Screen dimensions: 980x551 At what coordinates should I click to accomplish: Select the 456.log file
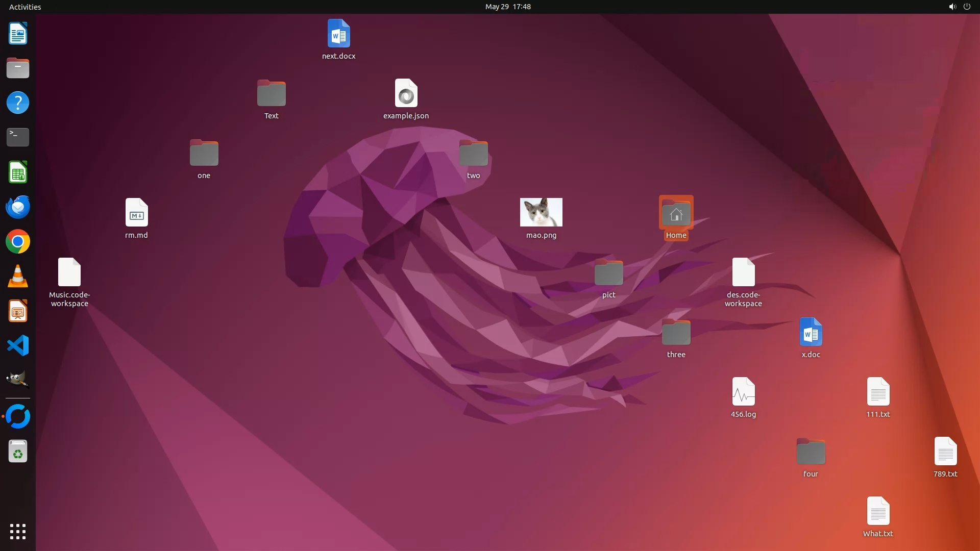point(743,392)
